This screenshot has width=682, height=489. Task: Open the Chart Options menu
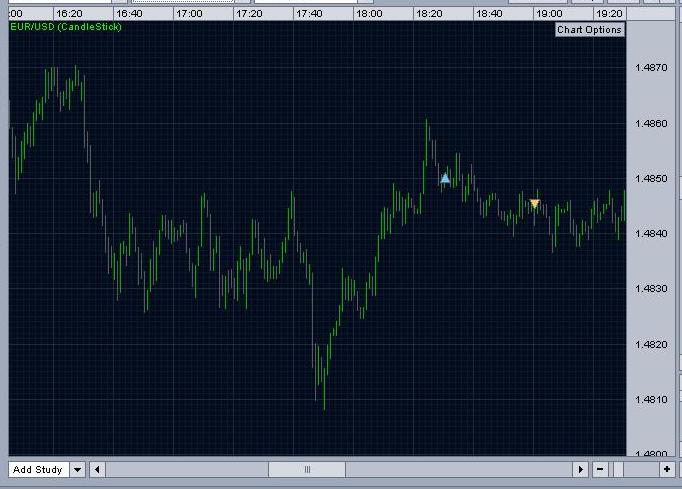pyautogui.click(x=589, y=29)
